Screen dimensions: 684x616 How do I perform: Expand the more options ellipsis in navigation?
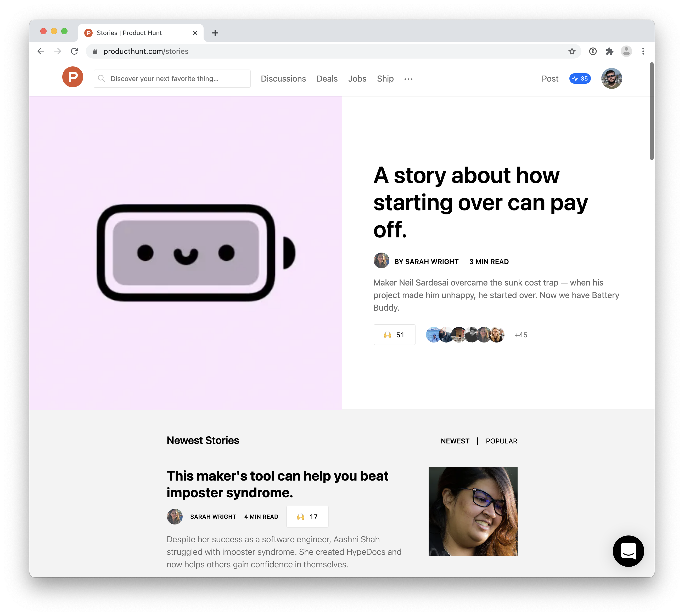408,79
